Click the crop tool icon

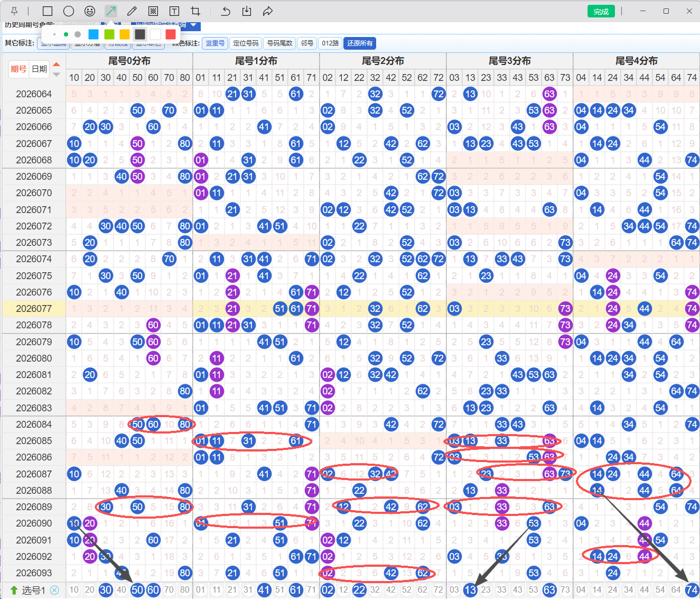pos(195,11)
